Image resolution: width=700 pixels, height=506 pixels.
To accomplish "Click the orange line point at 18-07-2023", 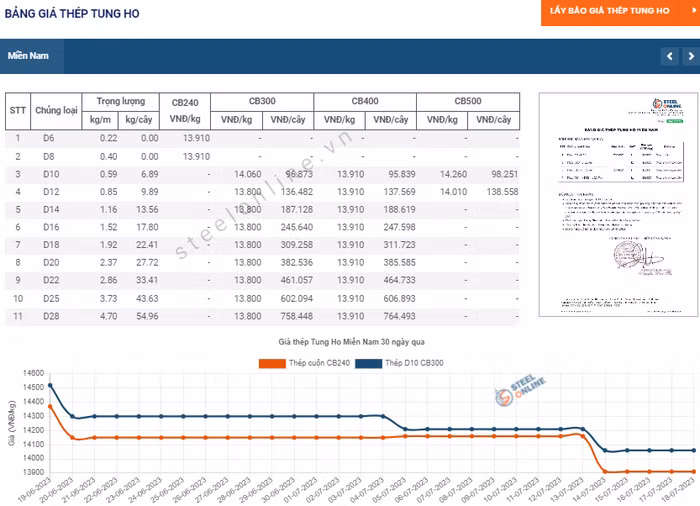I will pos(694,472).
